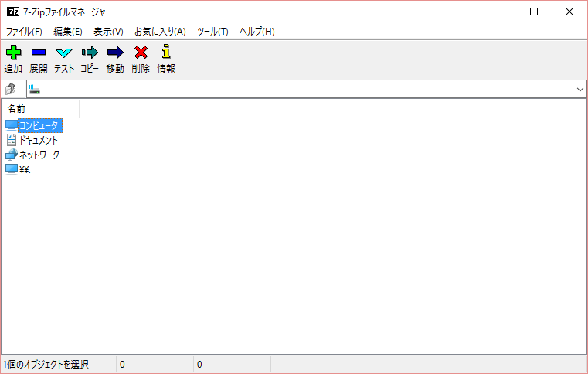This screenshot has width=588, height=374.
Task: Click the 7z logo in the title bar
Action: point(13,12)
